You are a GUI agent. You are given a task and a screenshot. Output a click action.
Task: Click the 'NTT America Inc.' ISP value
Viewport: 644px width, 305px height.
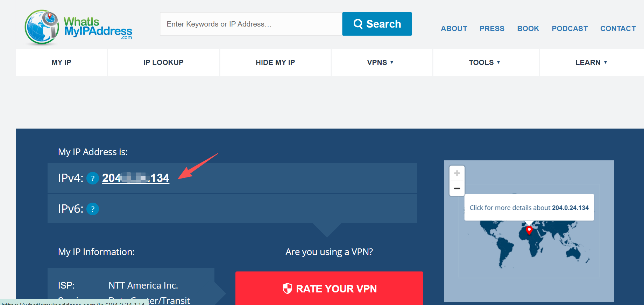click(143, 285)
